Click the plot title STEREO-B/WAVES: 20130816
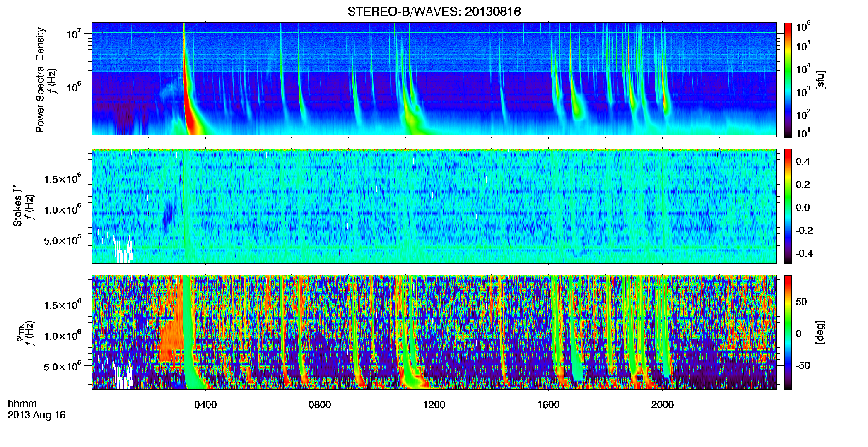 point(434,12)
